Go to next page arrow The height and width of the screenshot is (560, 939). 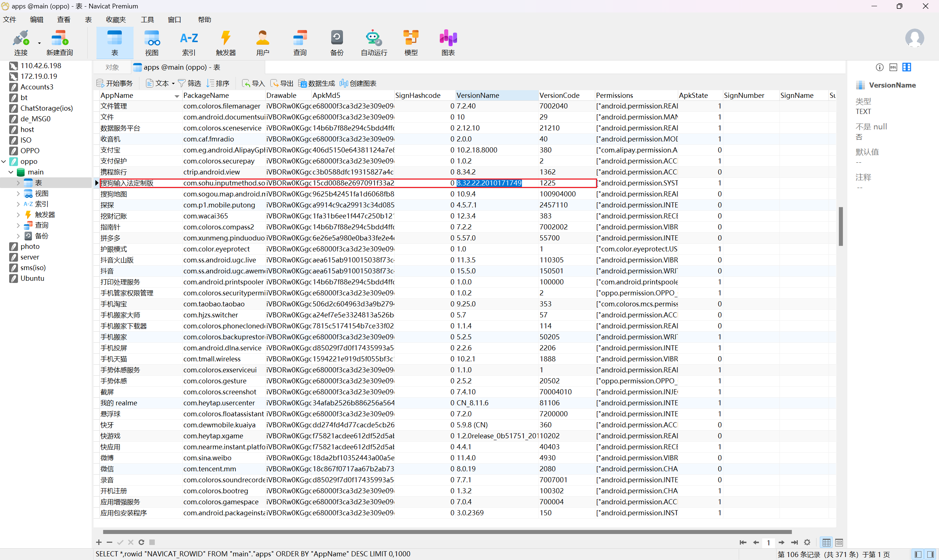coord(782,542)
